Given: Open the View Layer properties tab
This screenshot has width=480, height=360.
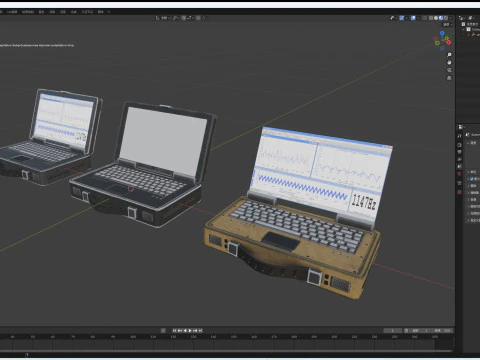Looking at the screenshot, I should (459, 159).
